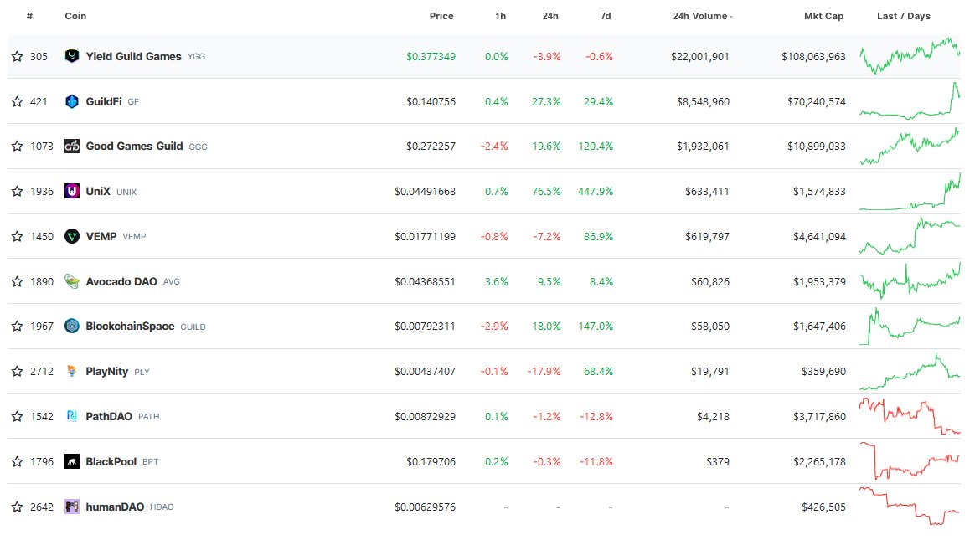980x540 pixels.
Task: Click the BlockchainSpace coin logo
Action: 72,327
